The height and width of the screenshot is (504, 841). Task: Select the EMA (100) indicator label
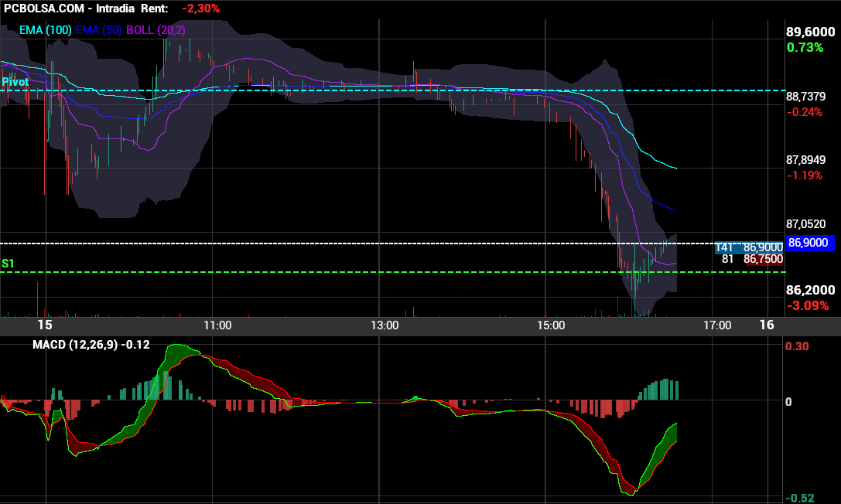tap(46, 30)
